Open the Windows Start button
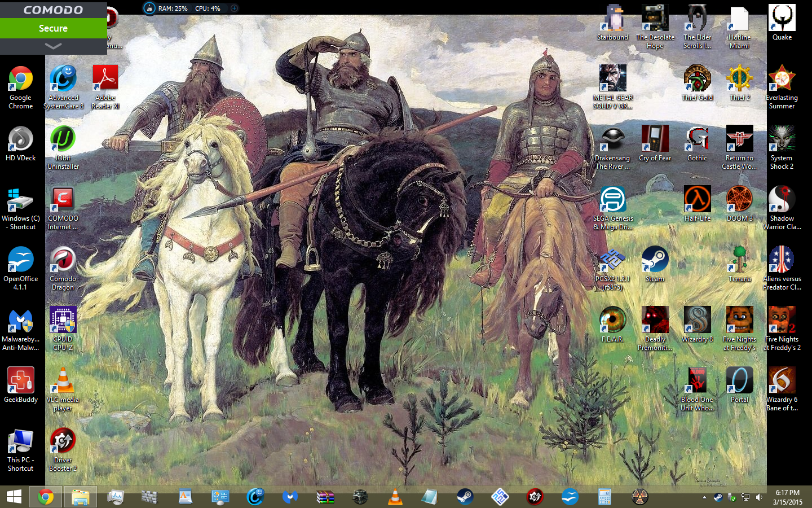 pyautogui.click(x=14, y=497)
